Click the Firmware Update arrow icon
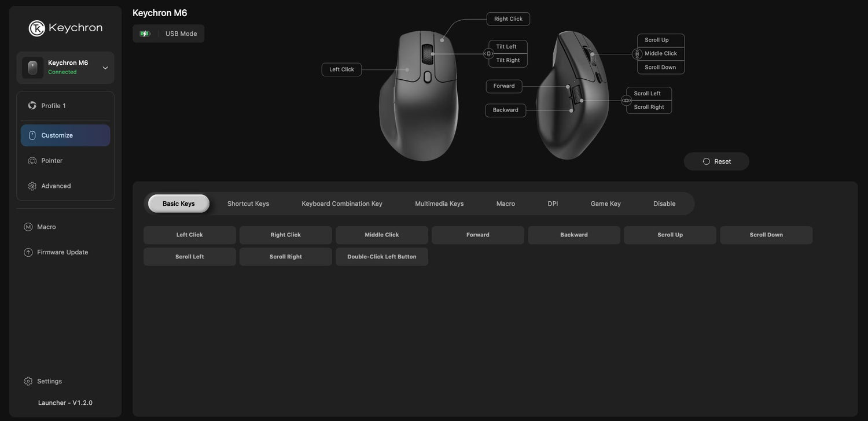868x421 pixels. [x=28, y=253]
